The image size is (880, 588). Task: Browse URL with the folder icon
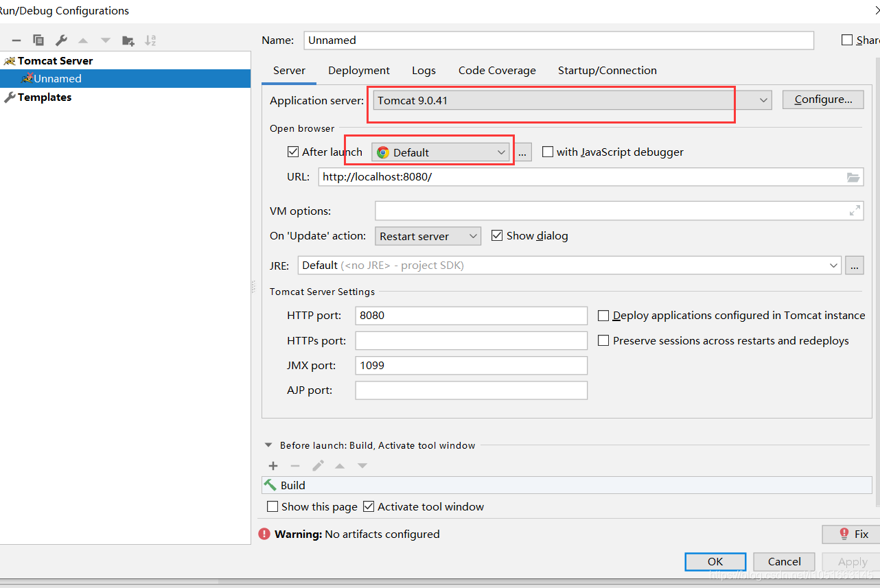(x=853, y=177)
